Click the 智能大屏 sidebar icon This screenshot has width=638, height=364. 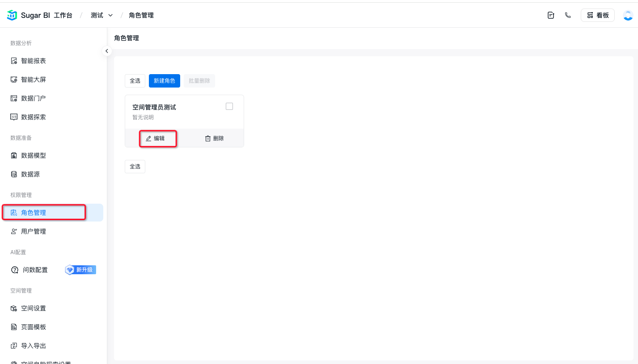pos(14,79)
